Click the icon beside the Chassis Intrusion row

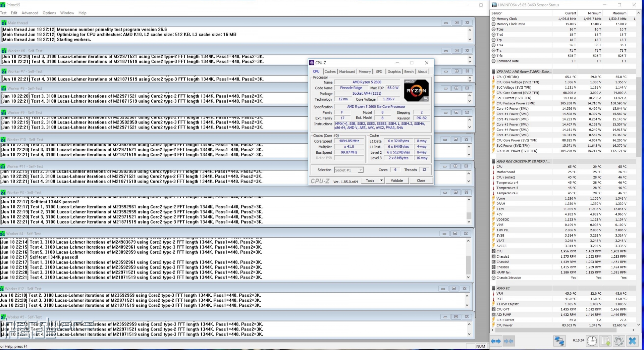click(x=493, y=278)
